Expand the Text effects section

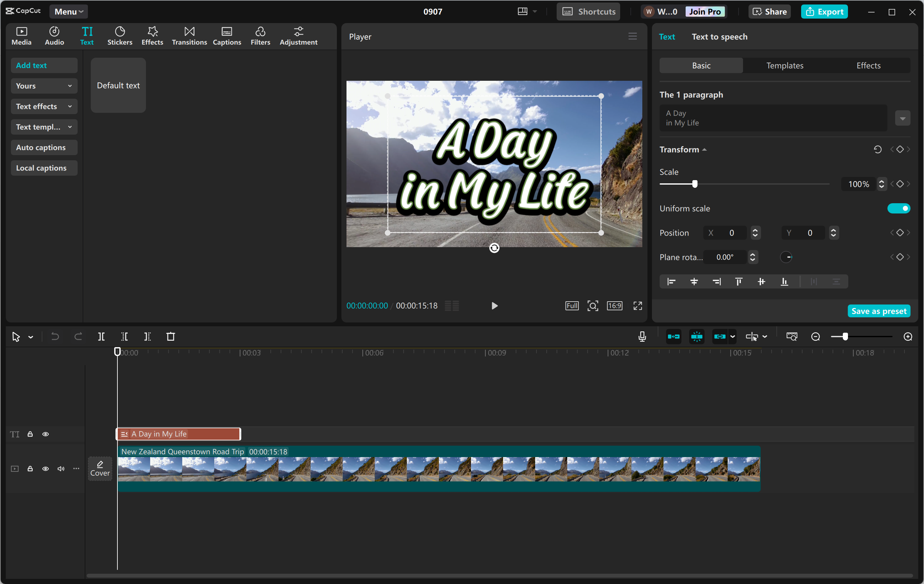point(44,106)
